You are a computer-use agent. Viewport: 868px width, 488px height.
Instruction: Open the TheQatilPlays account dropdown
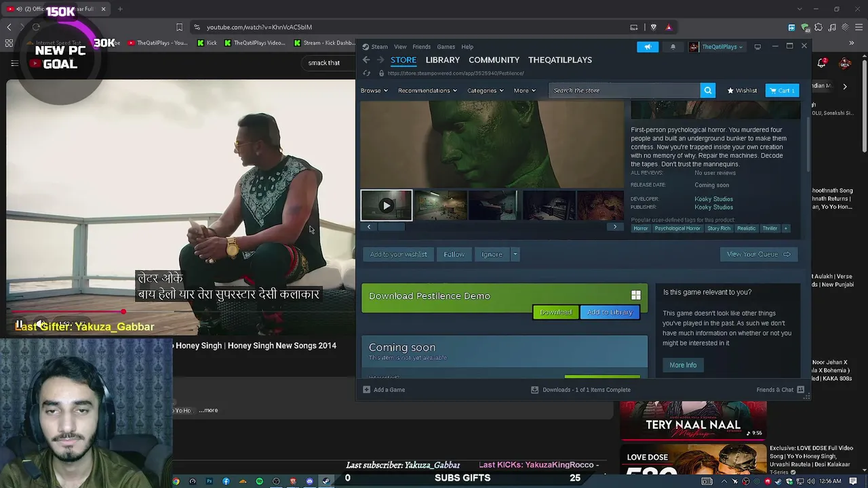coord(716,47)
